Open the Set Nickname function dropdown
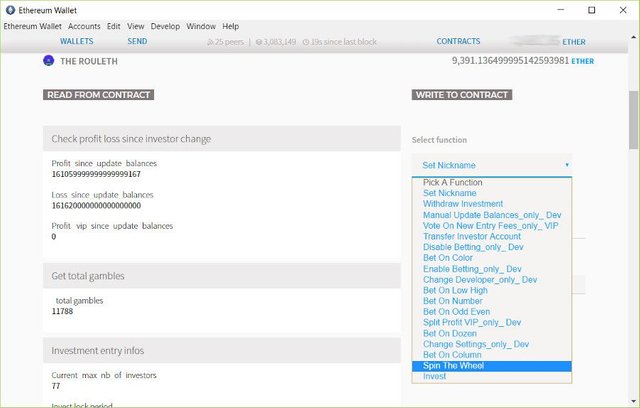The image size is (640, 408). (492, 165)
